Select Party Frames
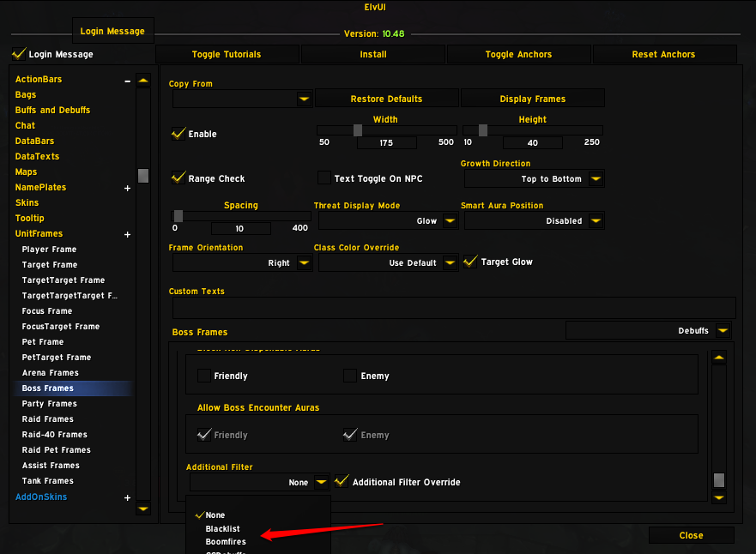The width and height of the screenshot is (756, 554). [50, 403]
